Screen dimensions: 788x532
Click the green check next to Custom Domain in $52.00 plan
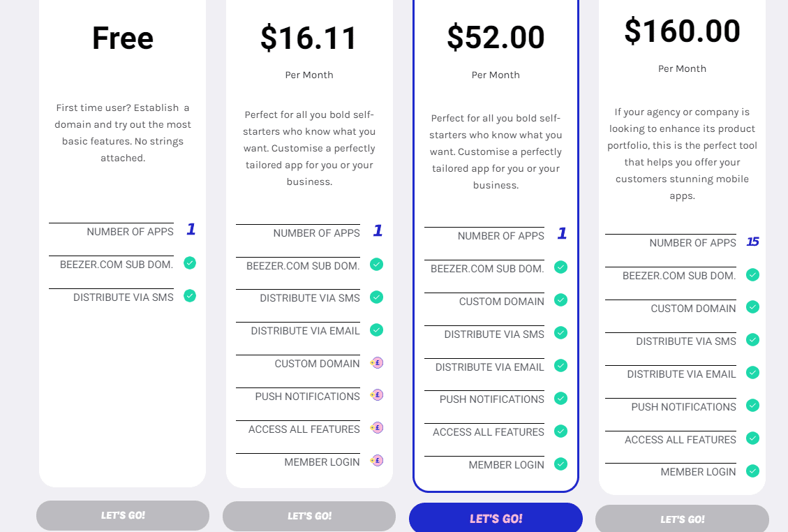(560, 300)
